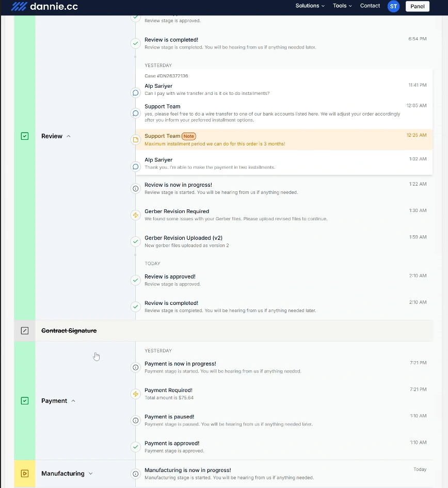Image resolution: width=448 pixels, height=488 pixels.
Task: Click the ST user avatar
Action: 394,6
